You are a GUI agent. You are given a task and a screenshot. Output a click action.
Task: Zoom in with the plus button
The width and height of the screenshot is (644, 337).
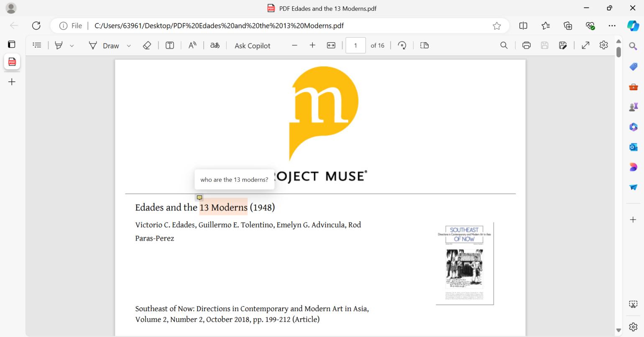[312, 46]
